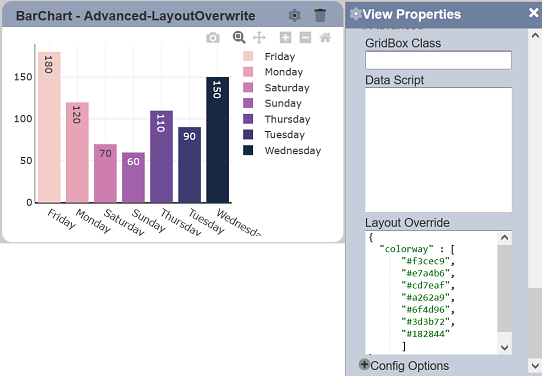
Task: Click the Wednesday 150 bar
Action: coord(217,140)
